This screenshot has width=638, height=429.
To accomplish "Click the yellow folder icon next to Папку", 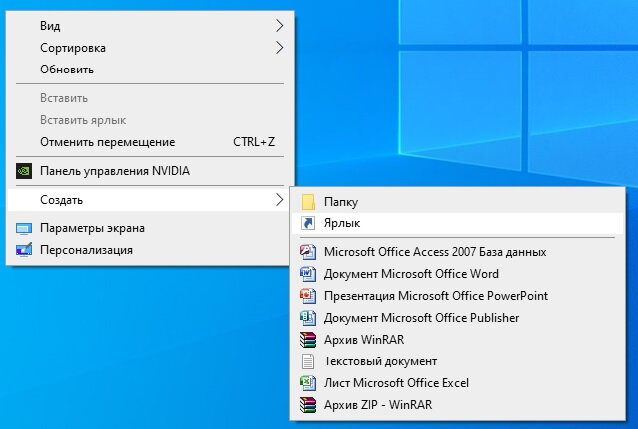I will (308, 202).
